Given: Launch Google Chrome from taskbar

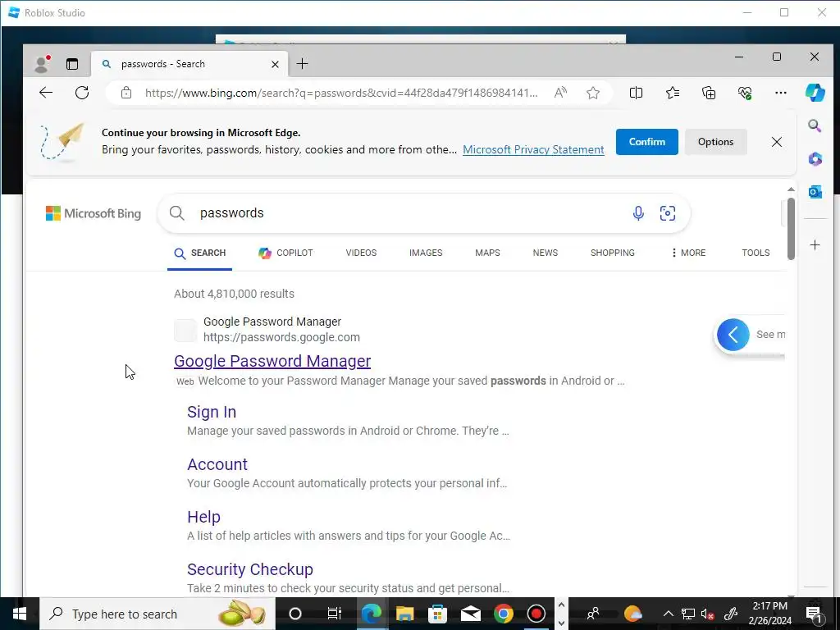Looking at the screenshot, I should tap(503, 614).
